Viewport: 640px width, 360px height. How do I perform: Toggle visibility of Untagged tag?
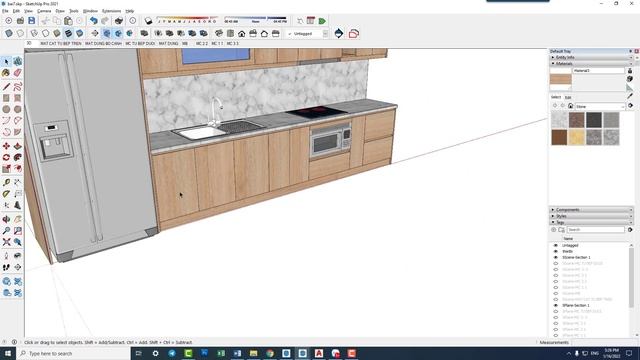pyautogui.click(x=556, y=246)
